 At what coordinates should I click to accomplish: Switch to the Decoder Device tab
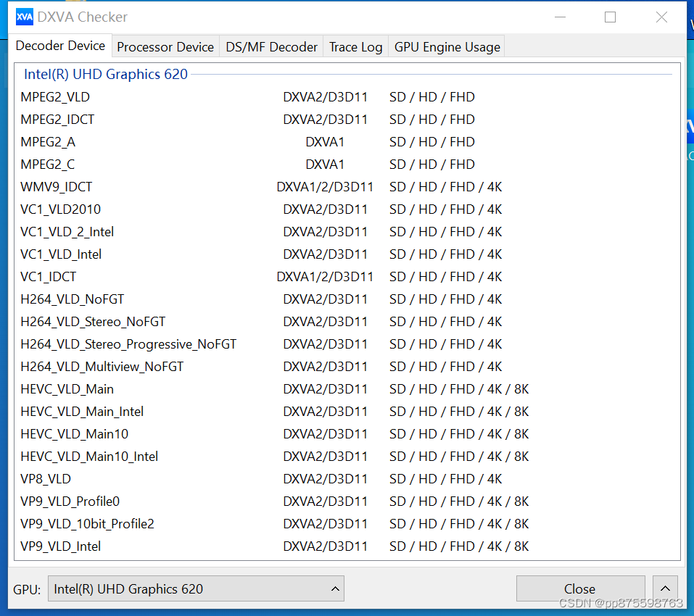click(60, 46)
